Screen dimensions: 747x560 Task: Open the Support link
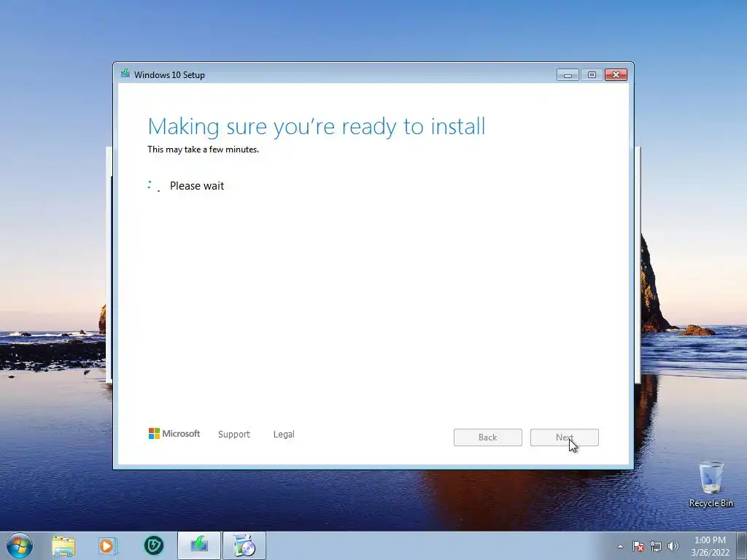pos(234,435)
